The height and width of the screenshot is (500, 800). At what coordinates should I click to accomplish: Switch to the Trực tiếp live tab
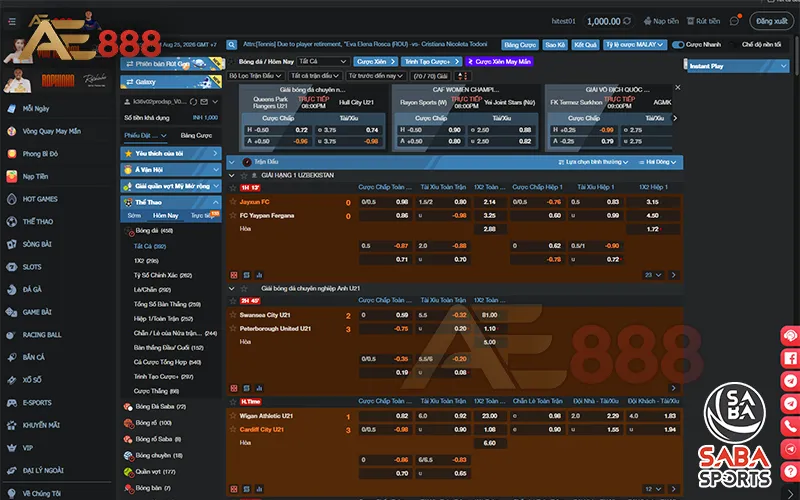[x=203, y=215]
